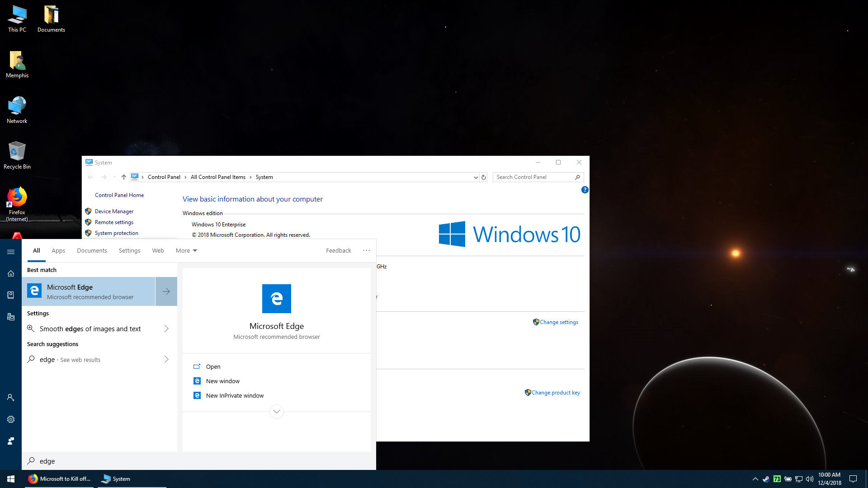Click the account person icon in sidebar
Image resolution: width=868 pixels, height=488 pixels.
click(11, 398)
